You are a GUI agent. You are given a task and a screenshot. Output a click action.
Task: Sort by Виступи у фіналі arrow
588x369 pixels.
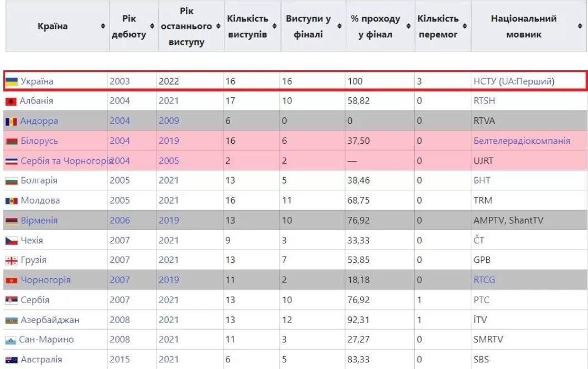pyautogui.click(x=339, y=27)
